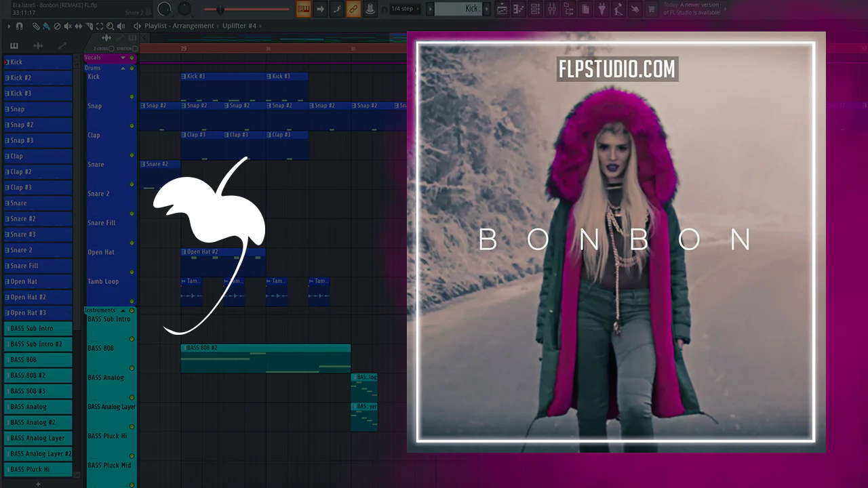
Task: Open the Kick pattern selector
Action: point(458,9)
